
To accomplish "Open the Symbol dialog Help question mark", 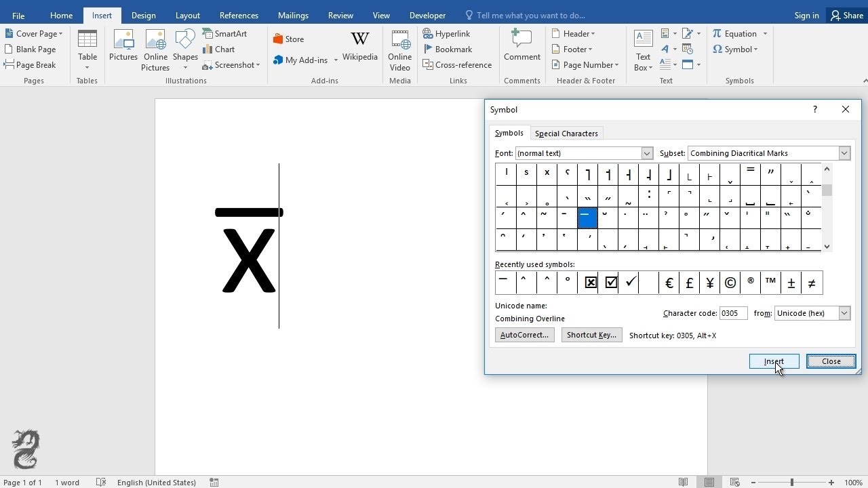I will click(x=815, y=109).
